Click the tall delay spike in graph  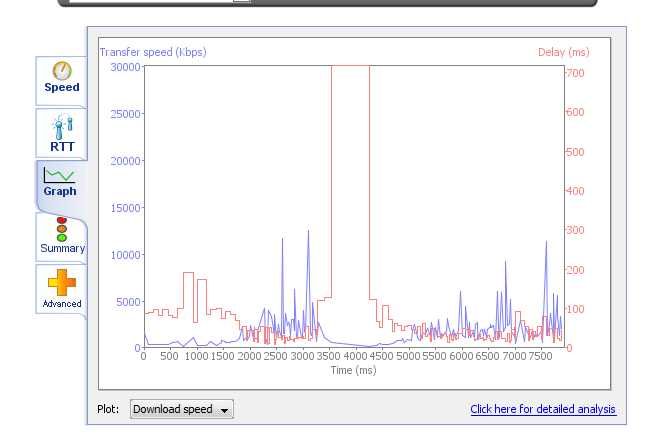pos(350,182)
